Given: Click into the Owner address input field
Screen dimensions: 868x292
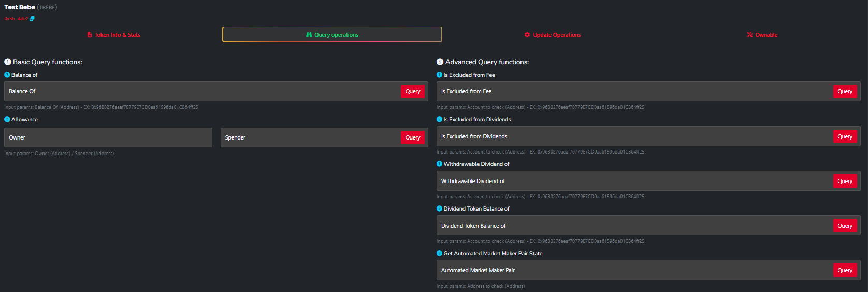Looking at the screenshot, I should (108, 137).
